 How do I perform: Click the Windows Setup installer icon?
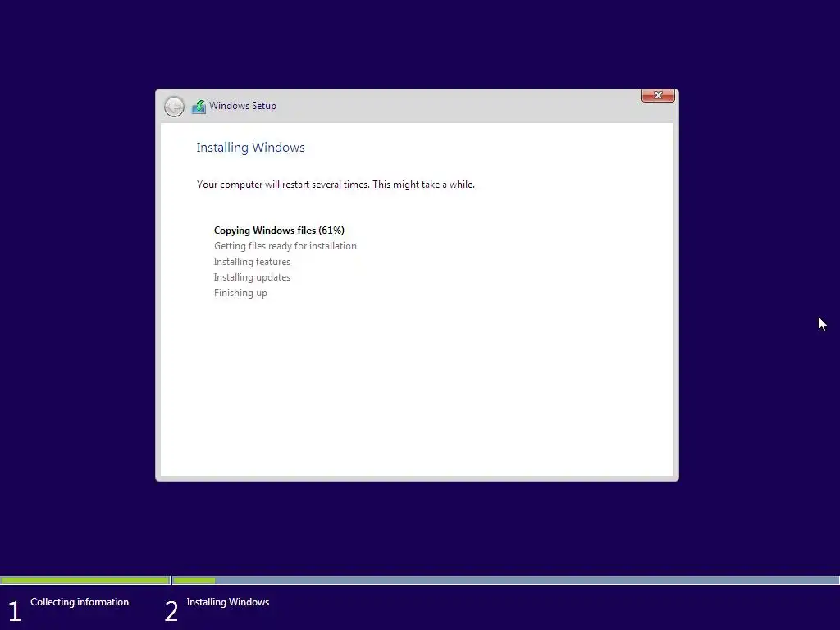coord(199,107)
